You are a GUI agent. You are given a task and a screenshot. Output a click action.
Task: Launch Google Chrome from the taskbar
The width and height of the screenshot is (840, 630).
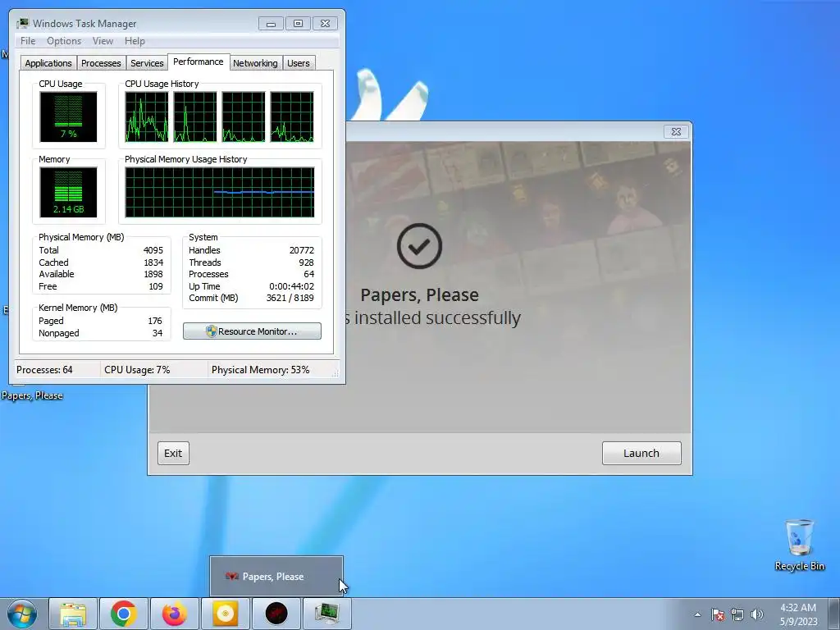(123, 614)
